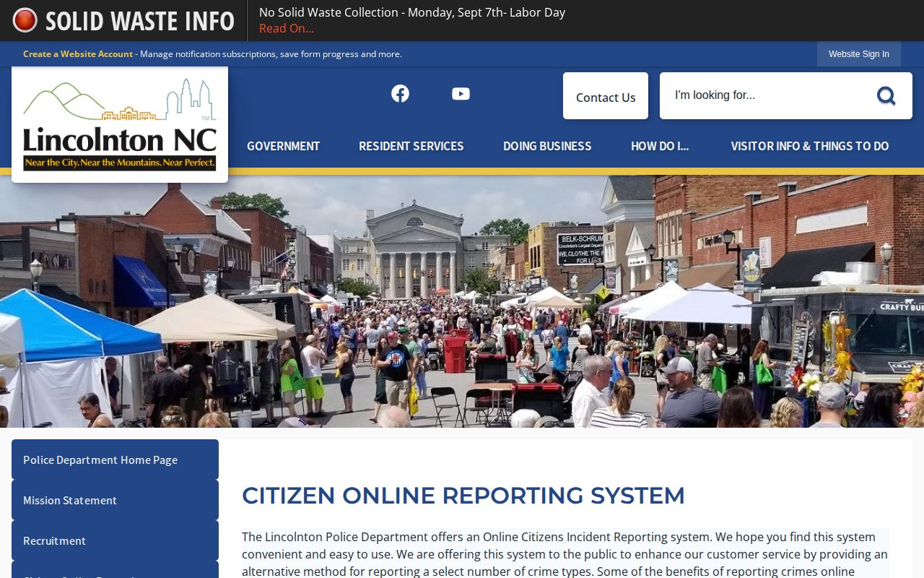Click the red Solid Waste alert icon
Viewport: 924px width, 578px height.
point(25,20)
